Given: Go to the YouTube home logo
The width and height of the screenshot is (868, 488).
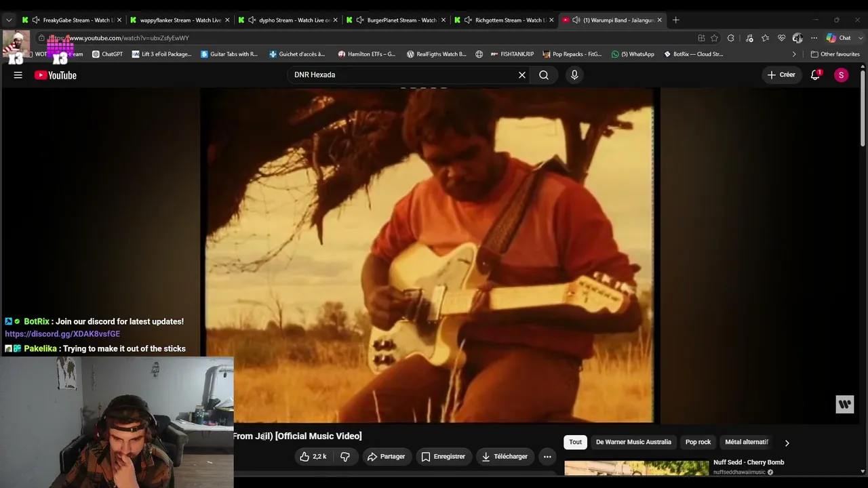Looking at the screenshot, I should [x=56, y=75].
